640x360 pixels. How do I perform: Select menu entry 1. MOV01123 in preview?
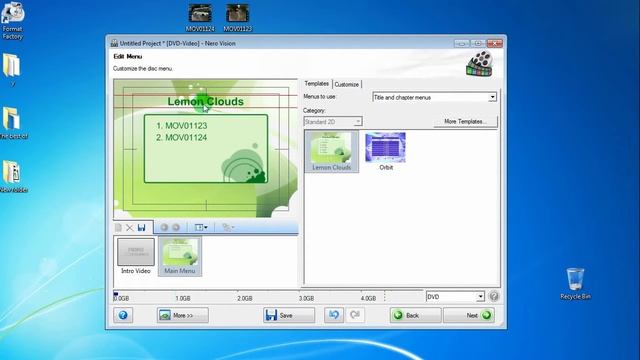click(x=182, y=126)
